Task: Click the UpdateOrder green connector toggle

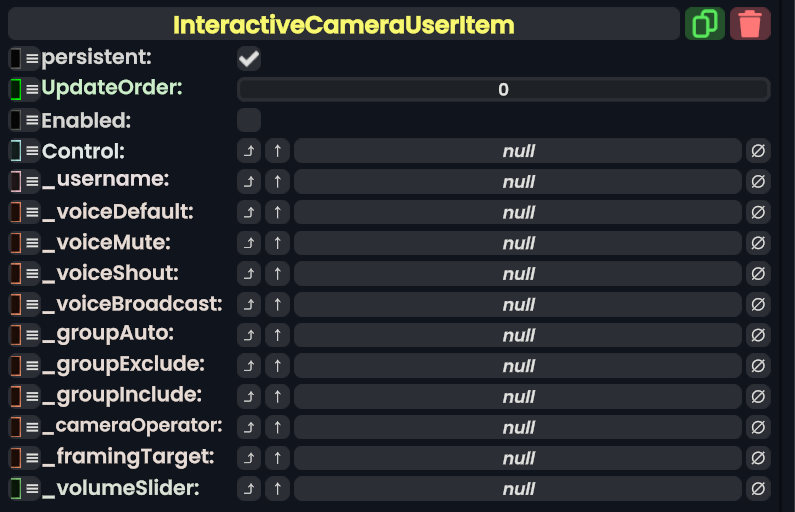Action: pos(16,89)
